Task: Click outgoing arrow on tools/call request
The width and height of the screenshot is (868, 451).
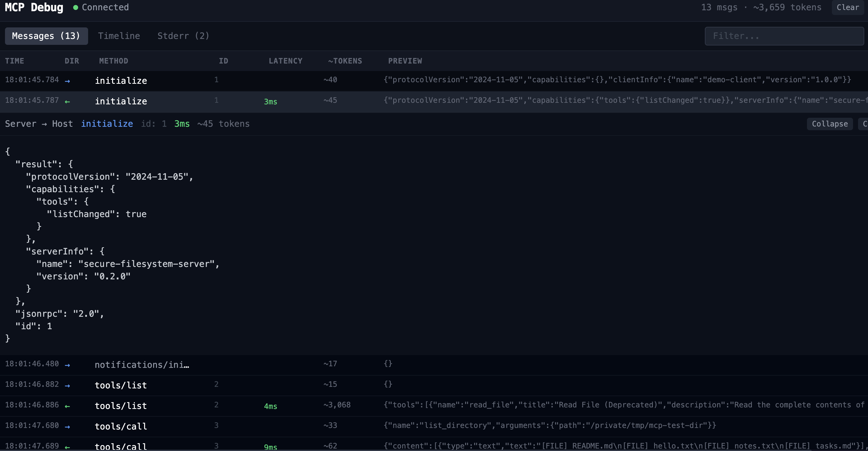Action: [67, 427]
